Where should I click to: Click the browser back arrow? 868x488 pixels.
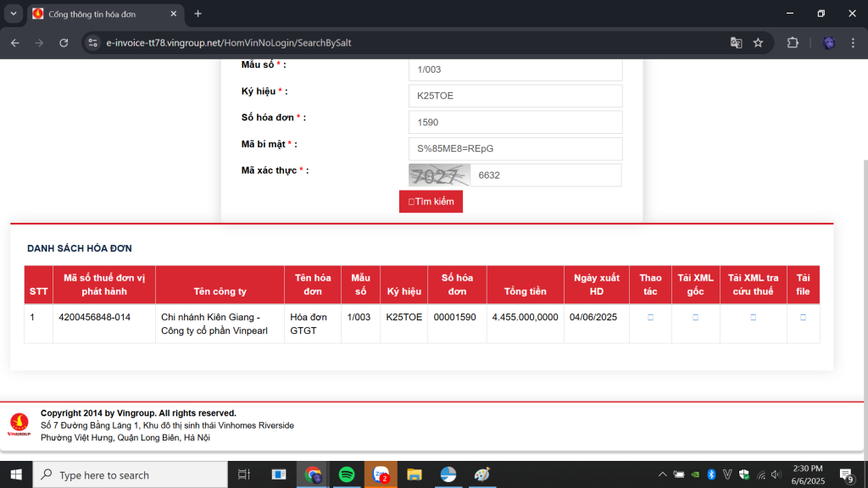(x=15, y=42)
